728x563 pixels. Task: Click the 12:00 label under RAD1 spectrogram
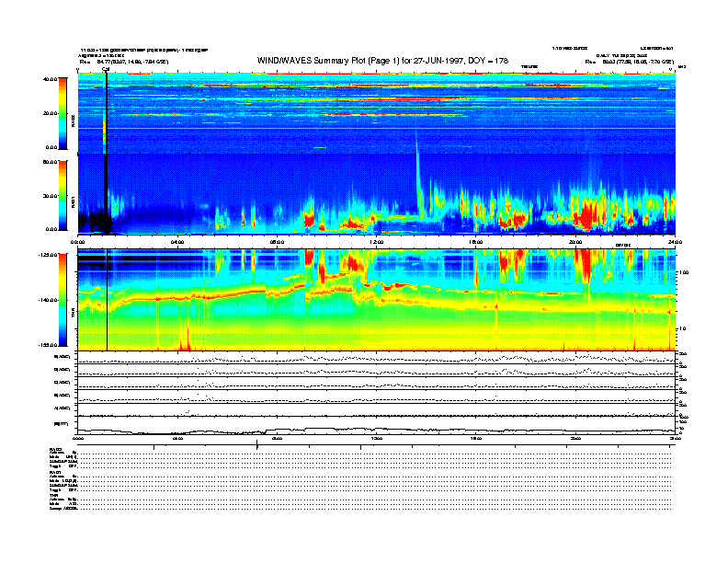377,242
